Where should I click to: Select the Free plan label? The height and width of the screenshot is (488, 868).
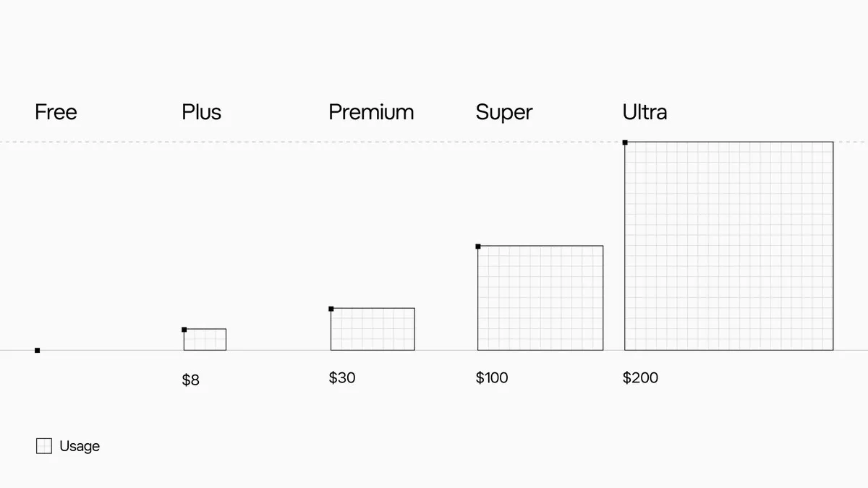(x=56, y=112)
